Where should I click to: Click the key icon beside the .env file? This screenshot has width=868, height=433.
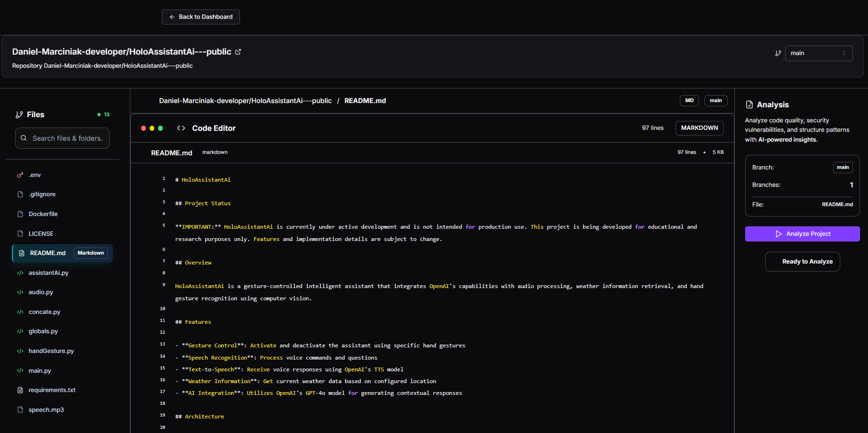click(19, 175)
